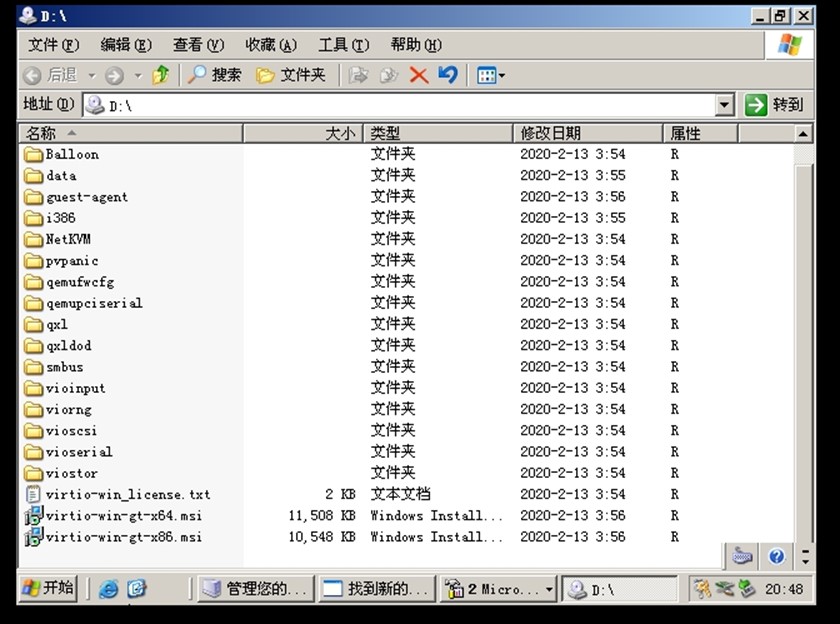Select the vioscsi folder icon
Viewport: 840px width, 624px height.
[x=33, y=431]
